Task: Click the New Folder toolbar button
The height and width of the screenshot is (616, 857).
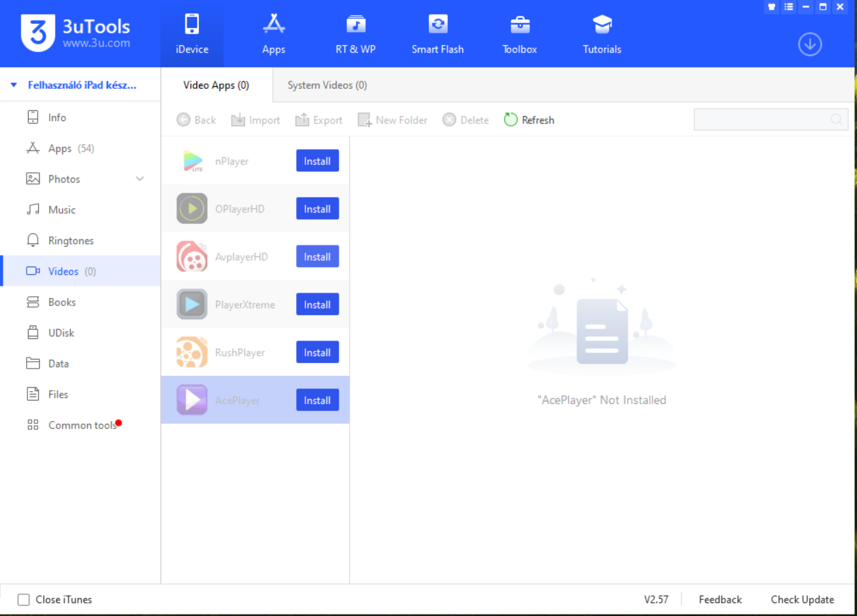Action: [393, 120]
